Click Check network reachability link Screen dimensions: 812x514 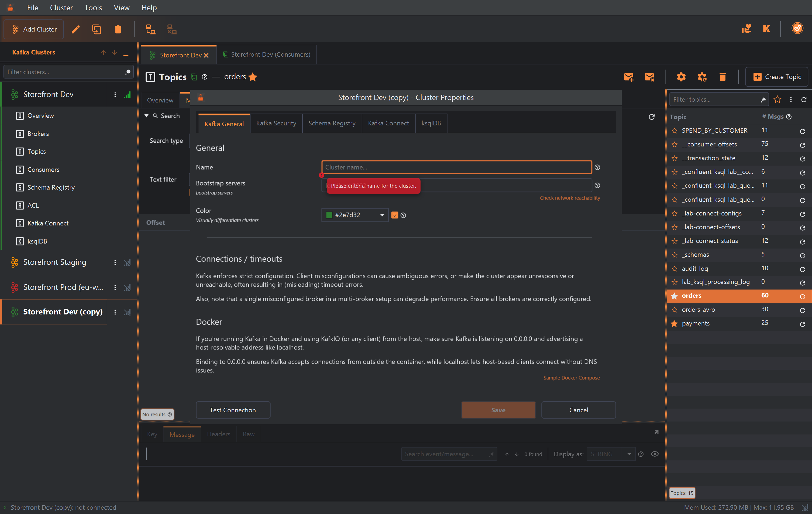[570, 198]
